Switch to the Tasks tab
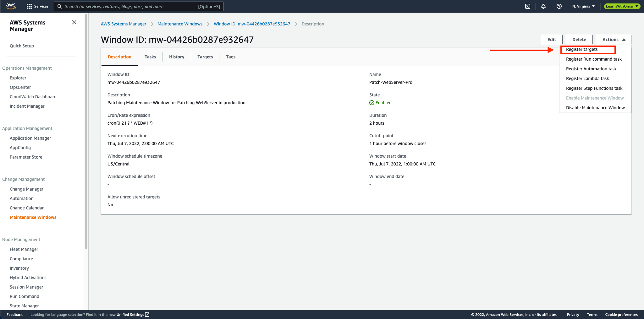The width and height of the screenshot is (644, 319). [150, 57]
